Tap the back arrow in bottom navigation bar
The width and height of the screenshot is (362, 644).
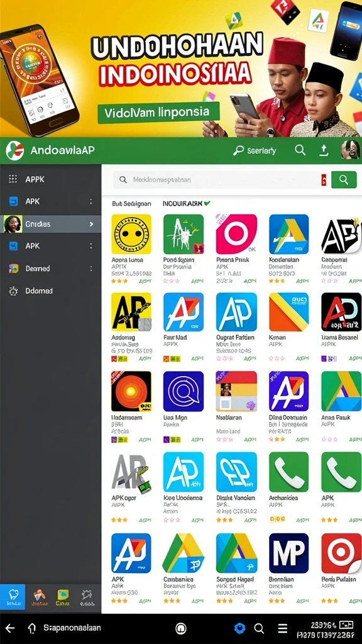pyautogui.click(x=10, y=628)
